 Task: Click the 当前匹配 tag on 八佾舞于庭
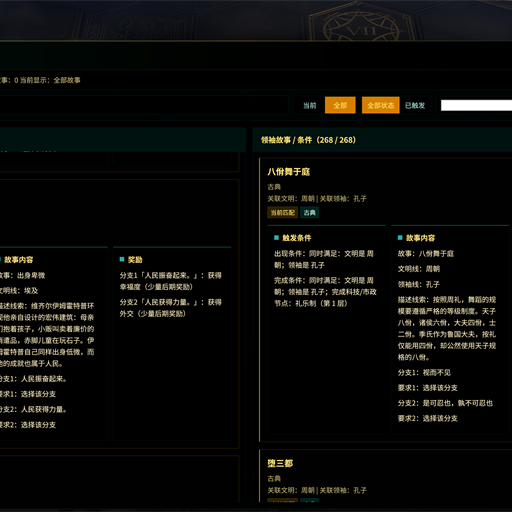(x=283, y=213)
